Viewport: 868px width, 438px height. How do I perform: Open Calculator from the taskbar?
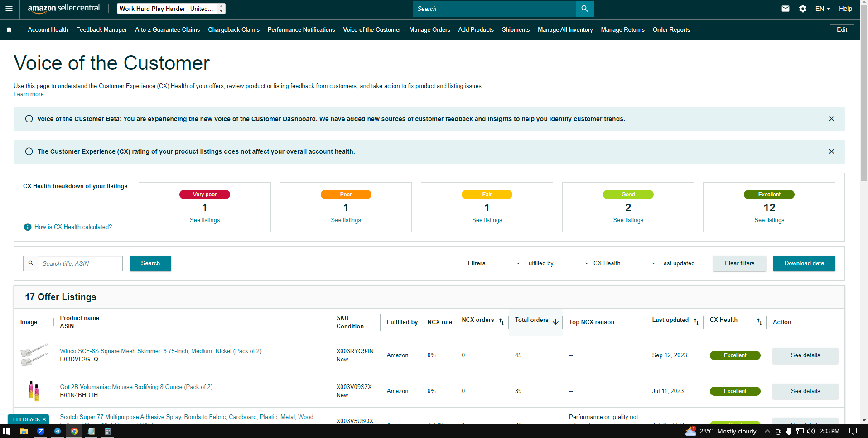pyautogui.click(x=108, y=431)
